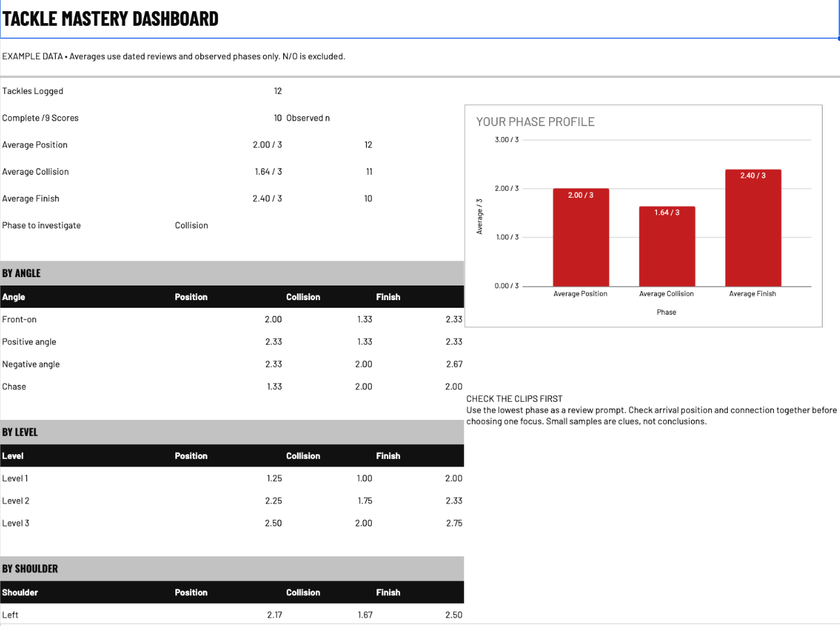
Task: Click the CHECK THE CLIPS FIRST heading
Action: (514, 399)
